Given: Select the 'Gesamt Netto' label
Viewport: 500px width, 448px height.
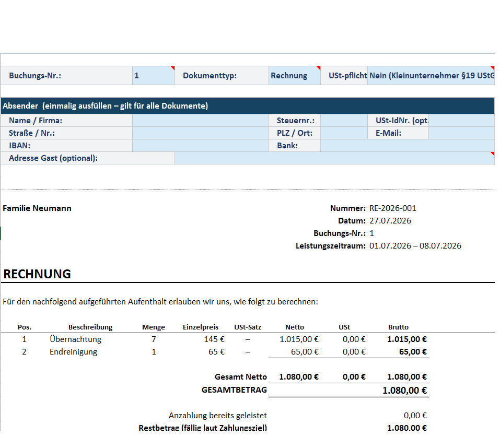Looking at the screenshot, I should (241, 376).
